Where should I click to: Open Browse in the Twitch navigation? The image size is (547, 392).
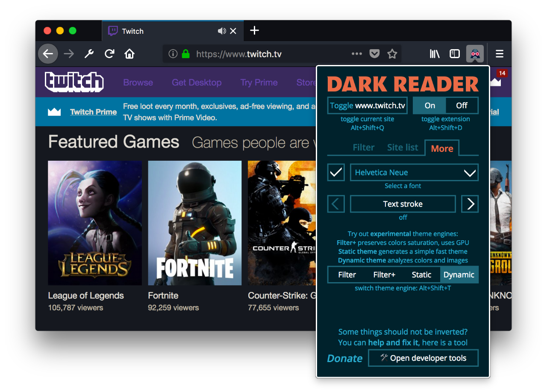[138, 83]
